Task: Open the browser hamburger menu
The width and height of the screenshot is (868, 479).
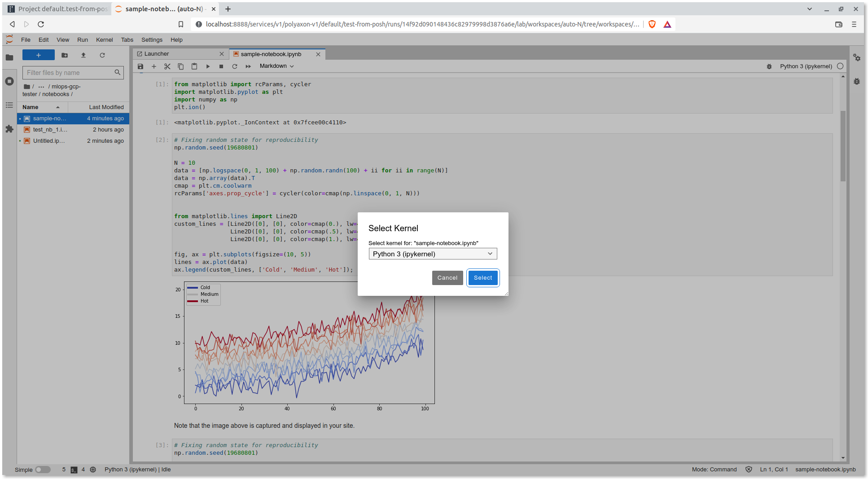Action: tap(854, 24)
